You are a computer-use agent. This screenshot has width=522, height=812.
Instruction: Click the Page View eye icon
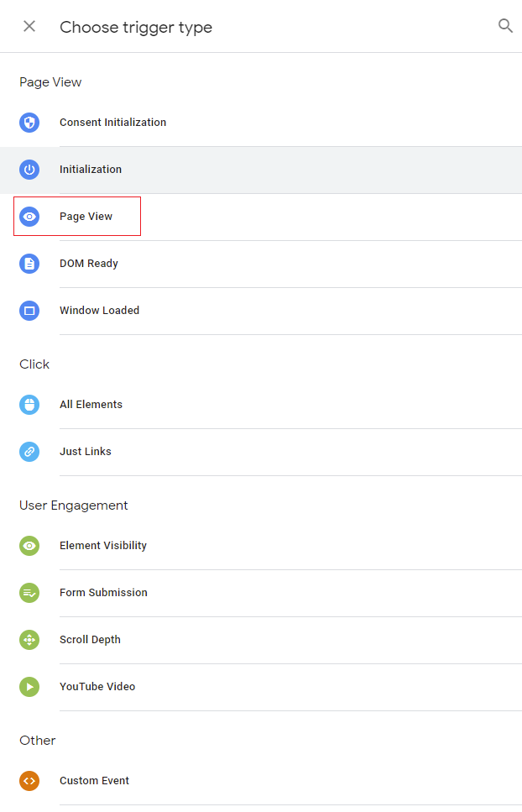(29, 217)
